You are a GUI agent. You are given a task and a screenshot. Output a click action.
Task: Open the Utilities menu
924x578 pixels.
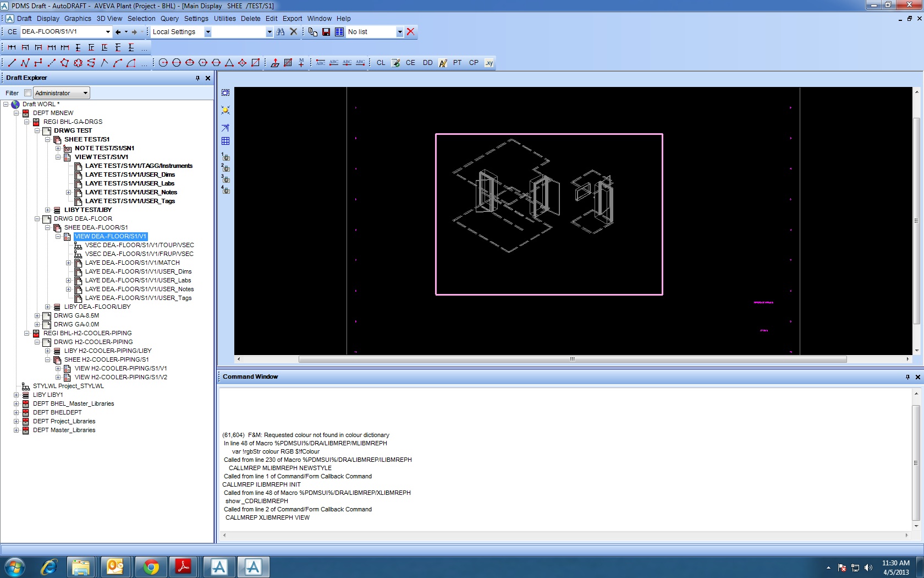point(225,19)
